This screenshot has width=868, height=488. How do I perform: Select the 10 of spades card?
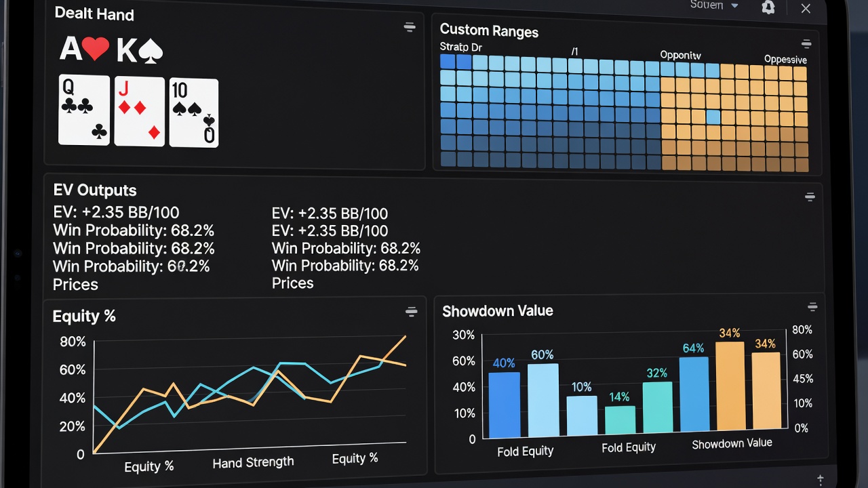194,113
